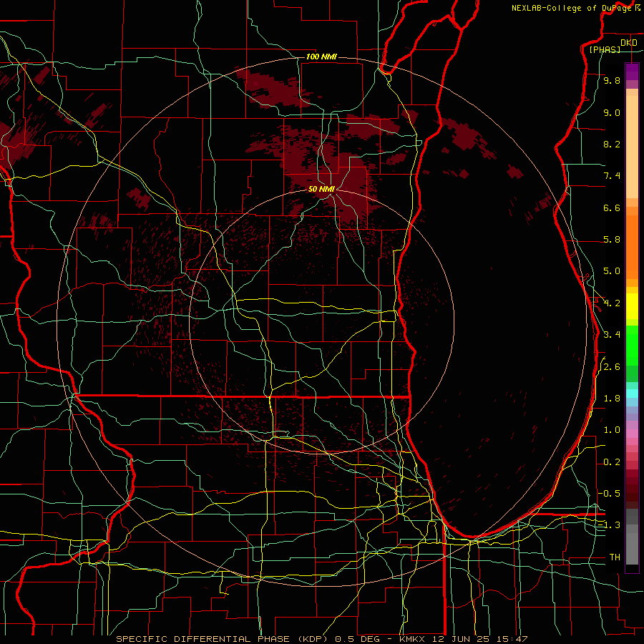This screenshot has width=644, height=644.
Task: Pick the bright green color bar segment
Action: [x=632, y=345]
